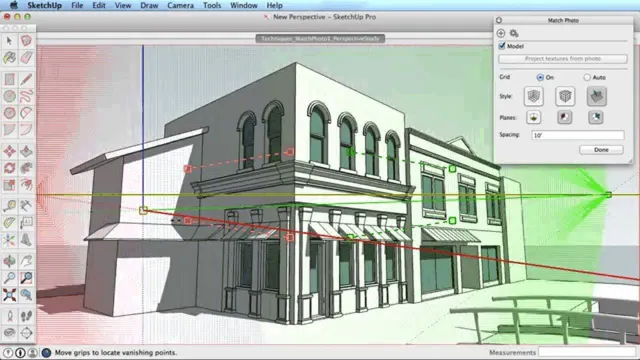Select the Rotate tool

9,168
